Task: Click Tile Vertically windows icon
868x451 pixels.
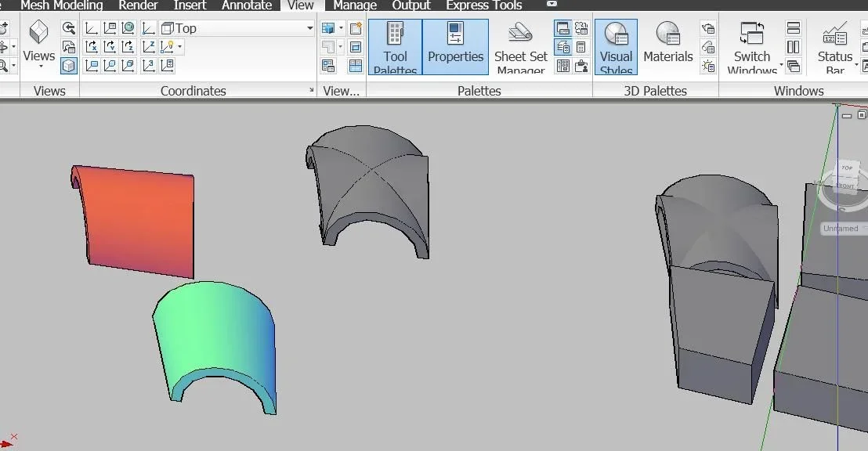Action: tap(794, 47)
